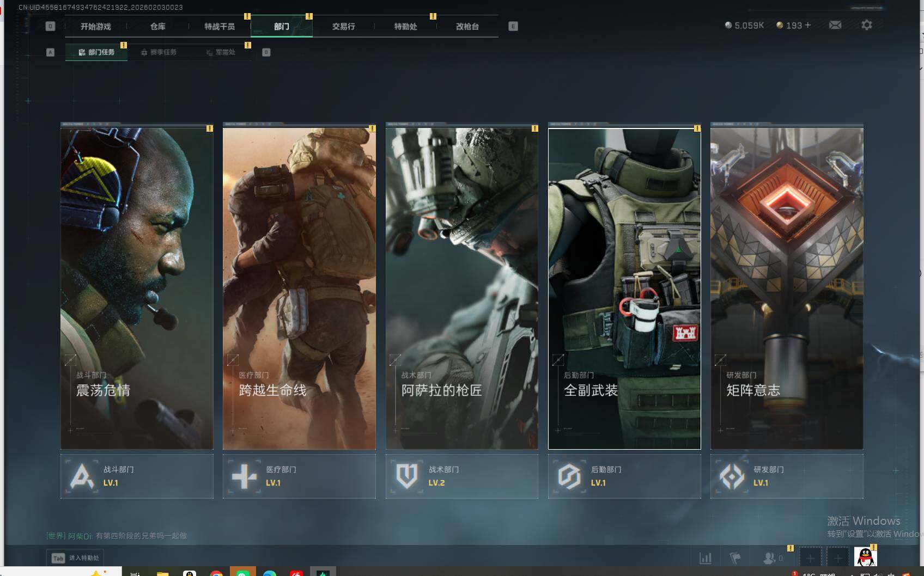Click the medical department cross emblem
924x576 pixels.
[244, 476]
